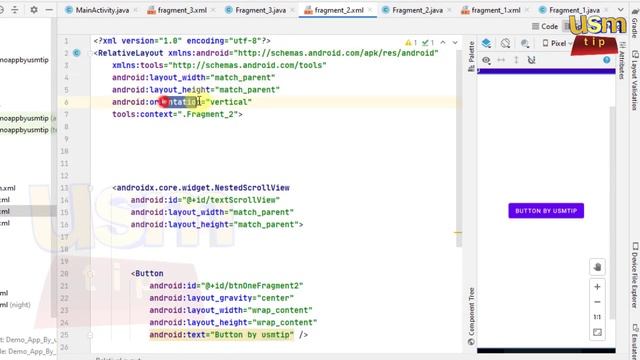Open the Gradle tool window
The image size is (640, 360).
point(635,24)
